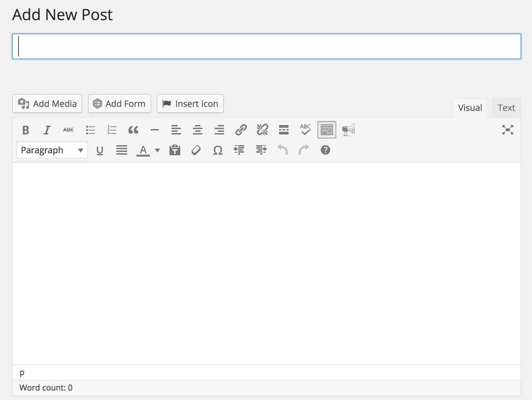
Task: Click the Add Form button
Action: pos(119,103)
